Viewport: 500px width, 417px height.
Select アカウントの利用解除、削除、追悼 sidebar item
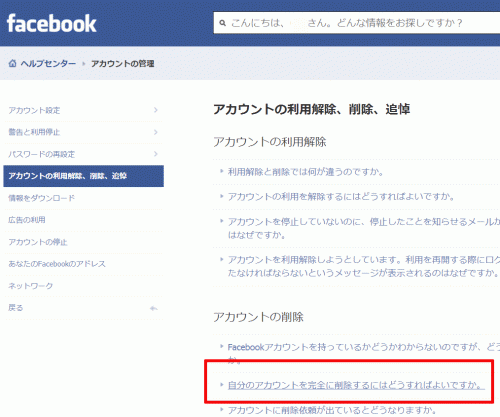point(83,176)
